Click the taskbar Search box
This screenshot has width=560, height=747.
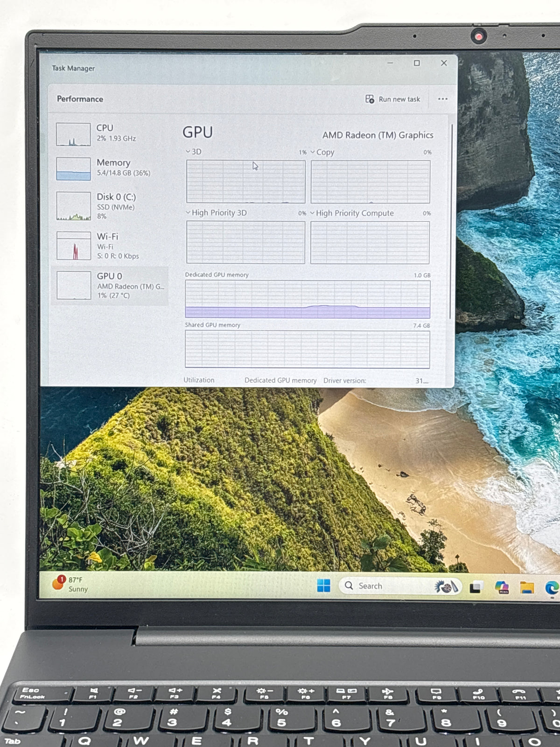(400, 586)
